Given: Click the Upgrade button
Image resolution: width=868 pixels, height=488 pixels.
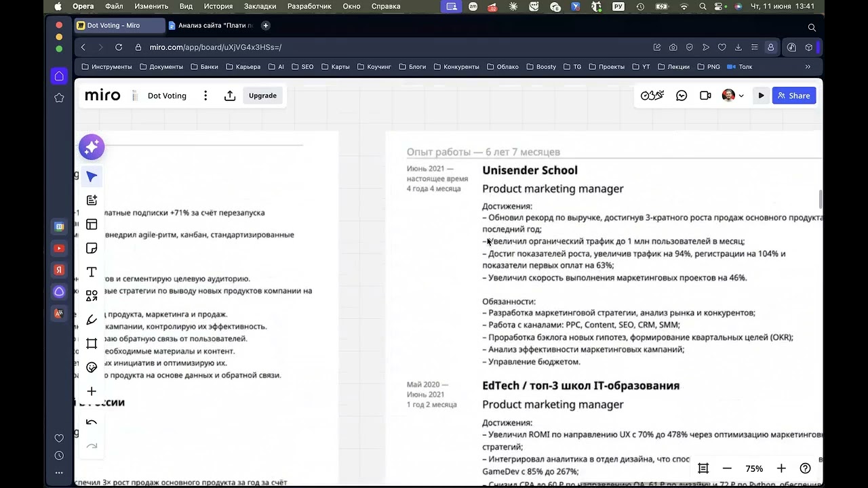Looking at the screenshot, I should [262, 96].
